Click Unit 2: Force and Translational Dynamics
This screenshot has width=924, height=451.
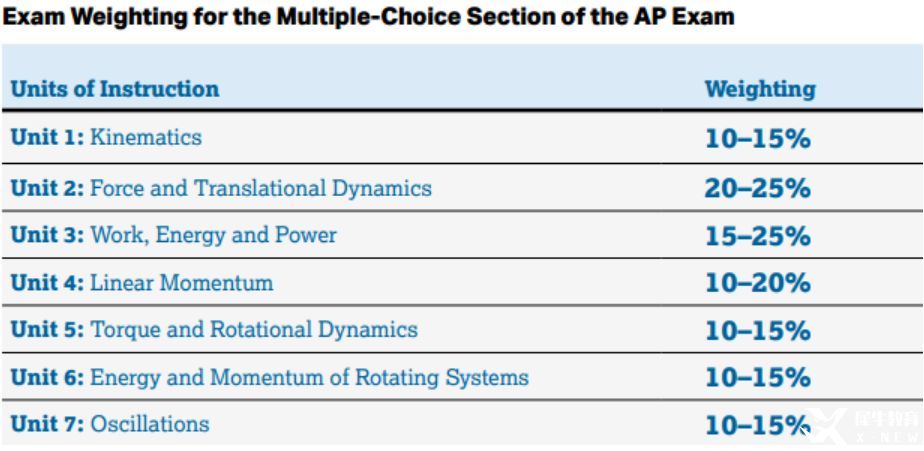(x=221, y=188)
